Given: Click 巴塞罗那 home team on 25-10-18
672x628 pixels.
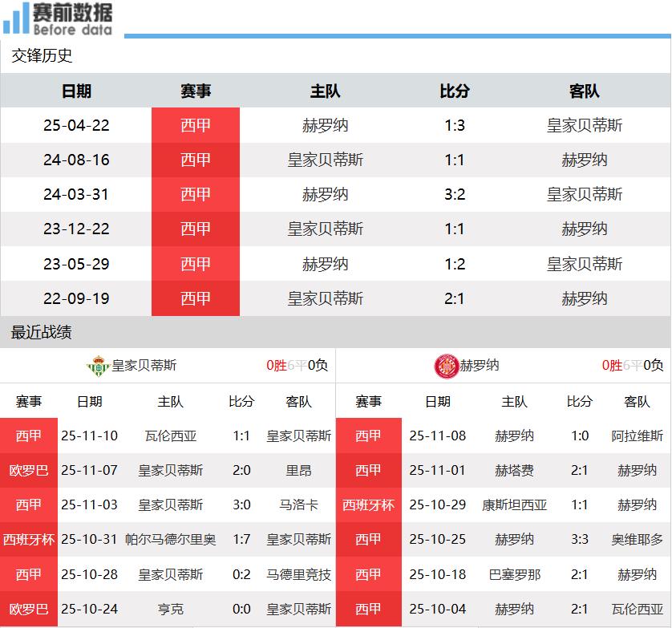Looking at the screenshot, I should click(514, 574).
